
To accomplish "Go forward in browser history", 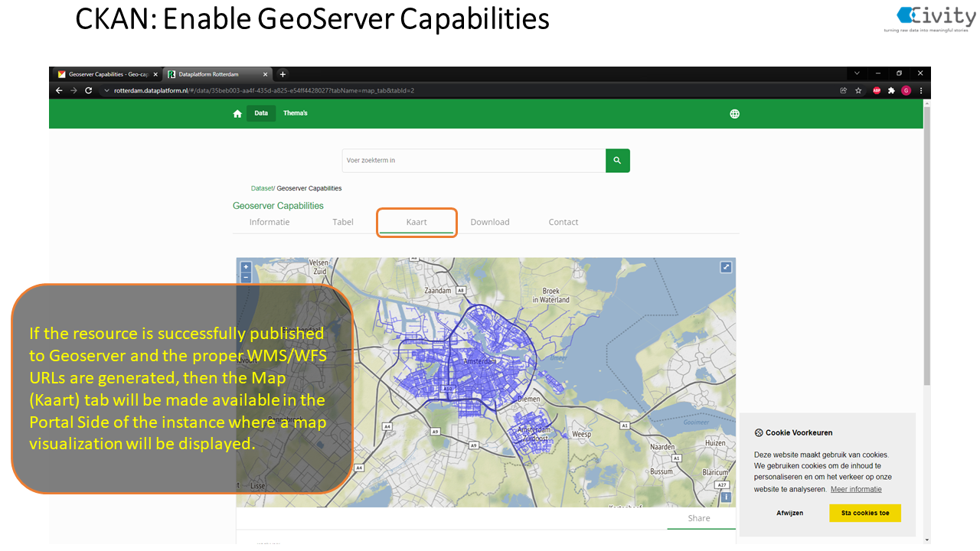I will click(73, 90).
